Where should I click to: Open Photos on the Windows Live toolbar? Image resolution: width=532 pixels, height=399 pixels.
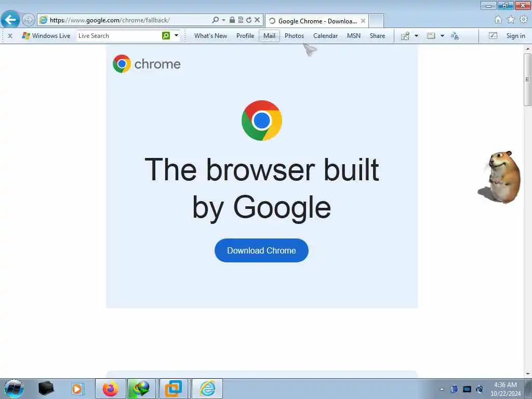point(294,36)
